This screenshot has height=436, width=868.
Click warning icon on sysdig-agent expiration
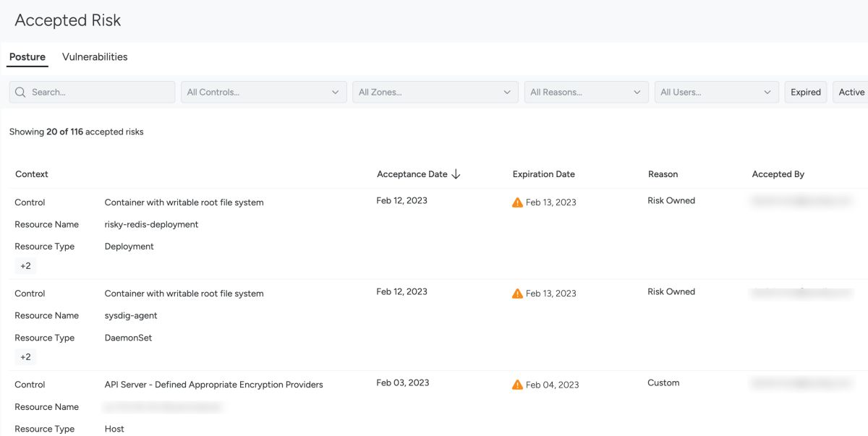coord(517,294)
